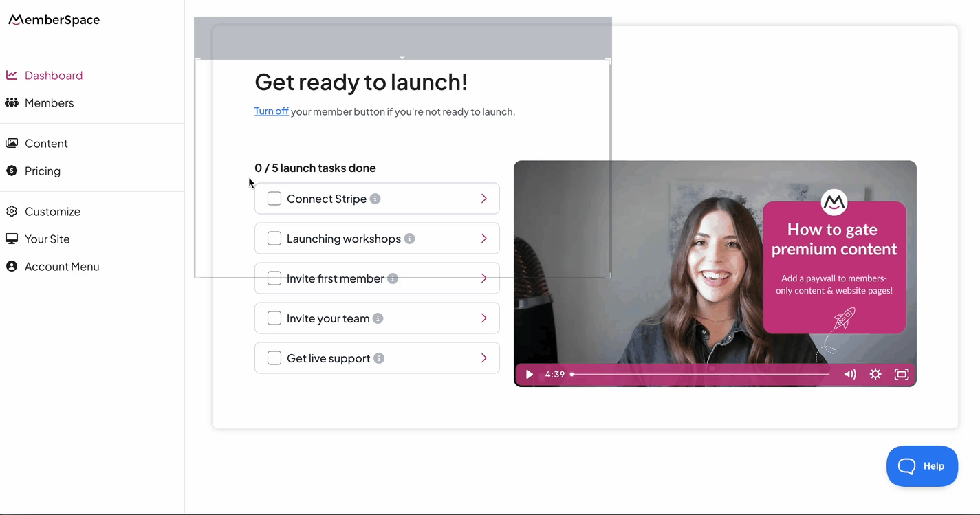Expand the Invite first member arrow
The height and width of the screenshot is (515, 980).
[484, 278]
